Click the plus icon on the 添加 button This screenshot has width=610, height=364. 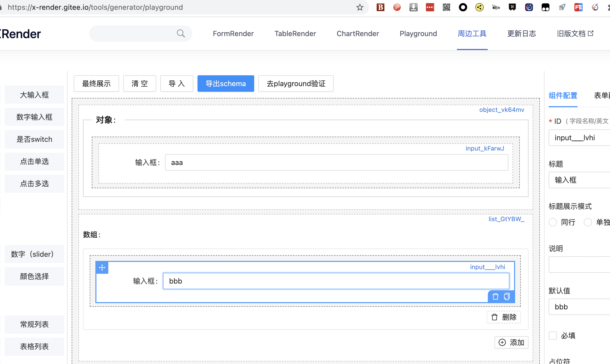click(x=502, y=342)
